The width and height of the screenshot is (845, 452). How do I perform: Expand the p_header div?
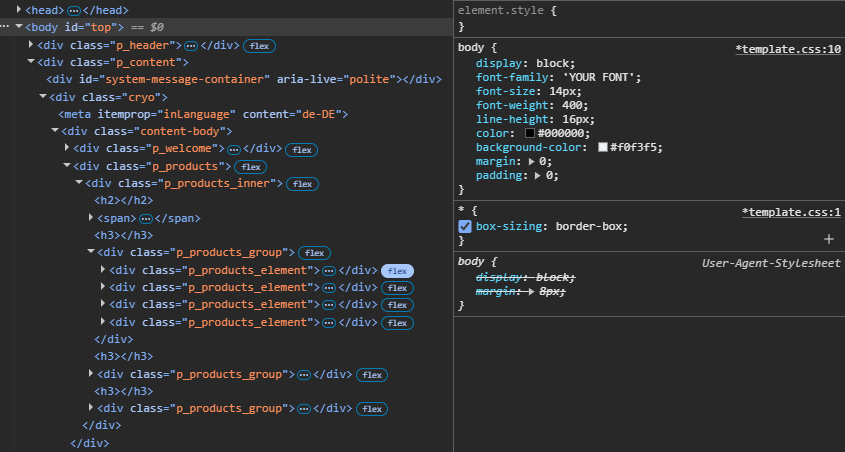pyautogui.click(x=31, y=45)
